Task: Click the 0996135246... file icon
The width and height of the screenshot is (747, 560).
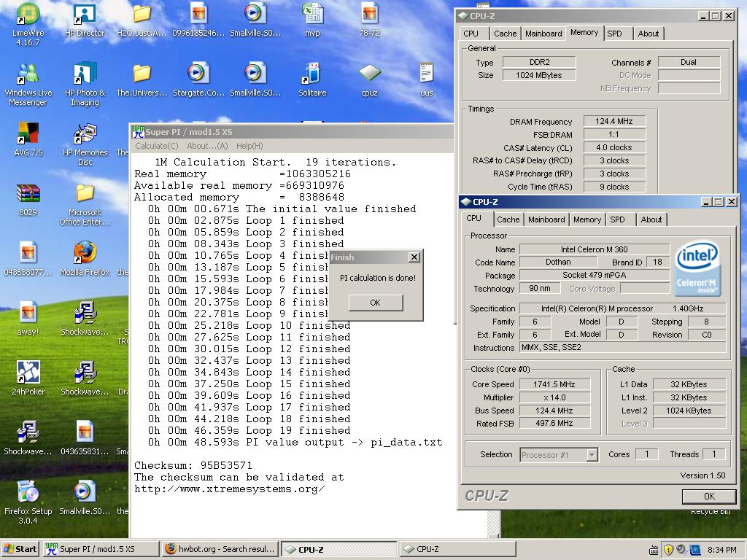Action: [x=198, y=20]
